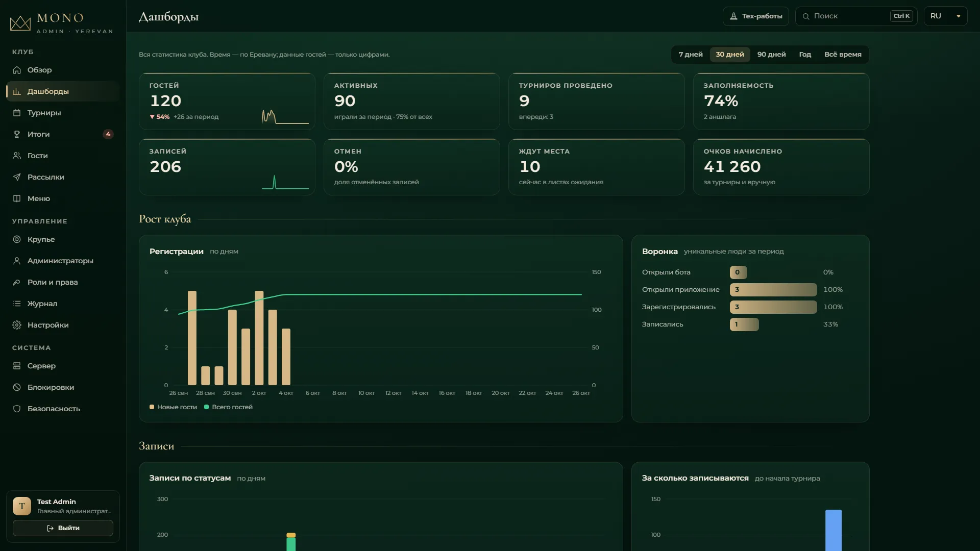Select the 7 дней period
This screenshot has width=980, height=551.
(x=691, y=55)
